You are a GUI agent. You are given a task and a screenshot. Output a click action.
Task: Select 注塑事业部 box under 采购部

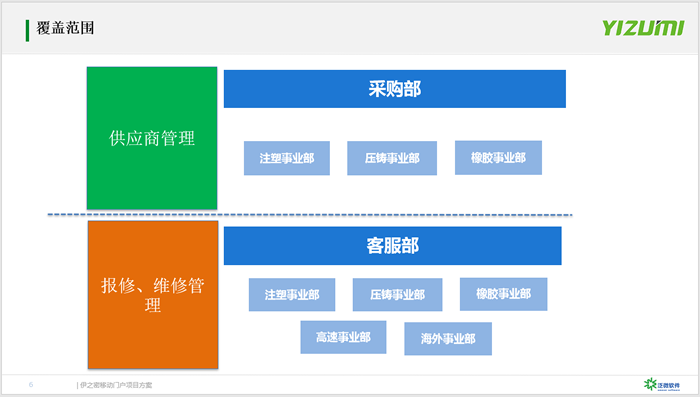(x=287, y=158)
